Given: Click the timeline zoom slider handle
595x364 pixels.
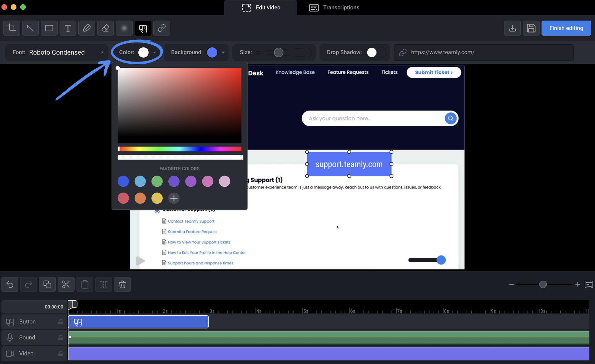Looking at the screenshot, I should 543,284.
